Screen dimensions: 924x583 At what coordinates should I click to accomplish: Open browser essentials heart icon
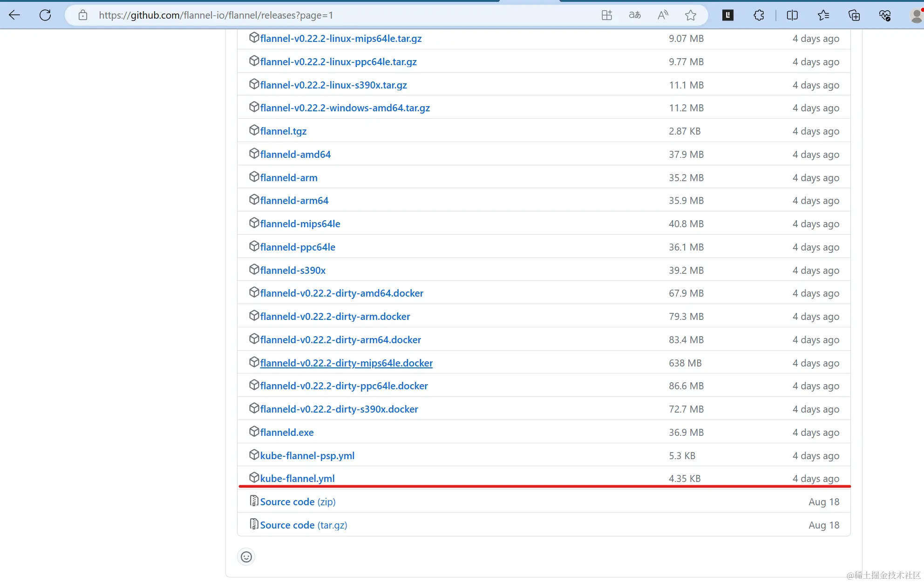pos(884,15)
